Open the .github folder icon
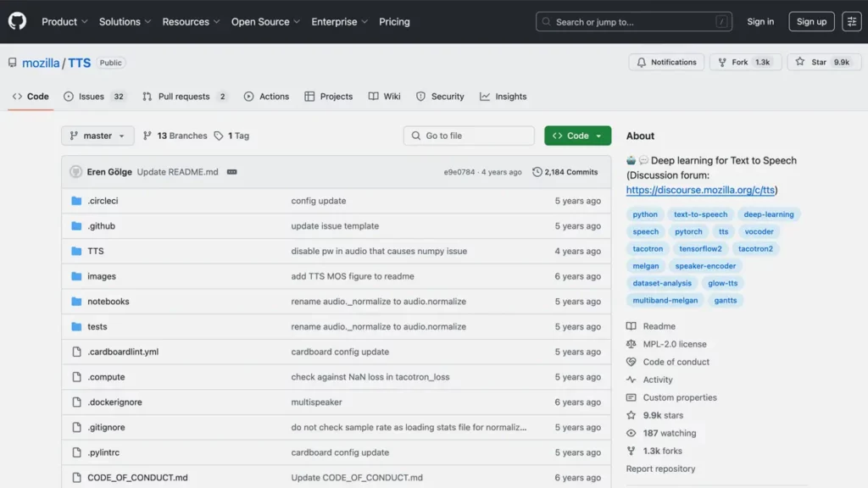868x488 pixels. click(76, 225)
